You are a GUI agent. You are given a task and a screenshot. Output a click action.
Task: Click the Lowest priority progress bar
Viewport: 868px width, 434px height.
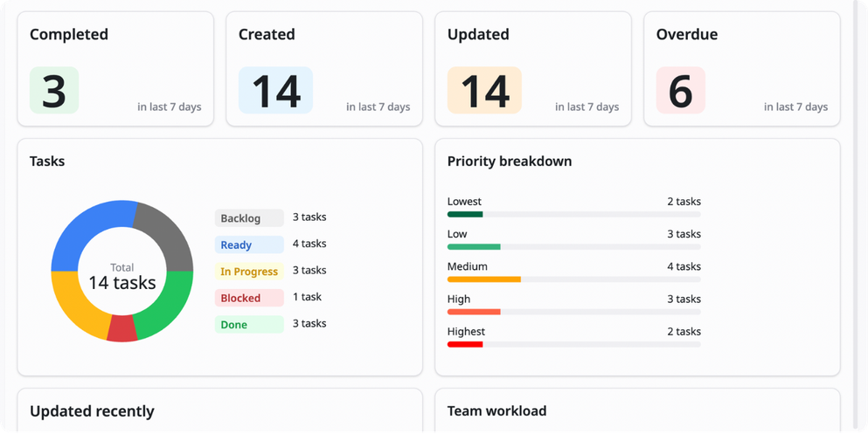(x=573, y=214)
